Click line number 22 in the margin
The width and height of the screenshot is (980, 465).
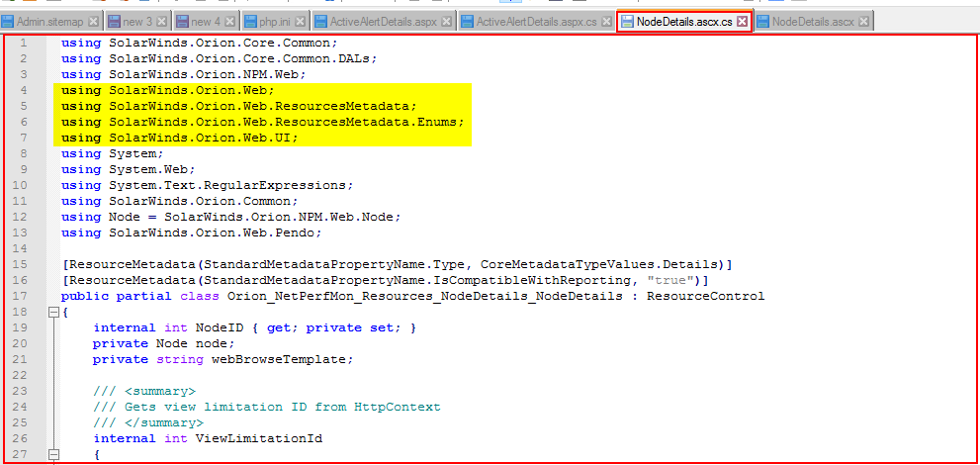[x=20, y=375]
